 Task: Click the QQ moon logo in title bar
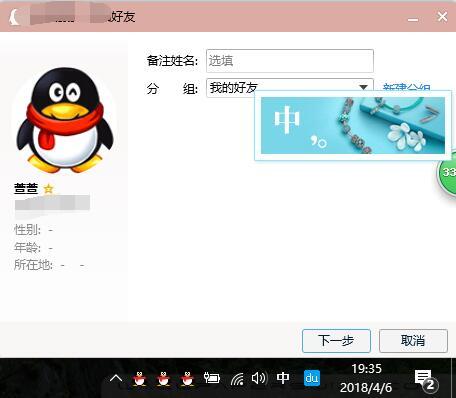coord(14,17)
